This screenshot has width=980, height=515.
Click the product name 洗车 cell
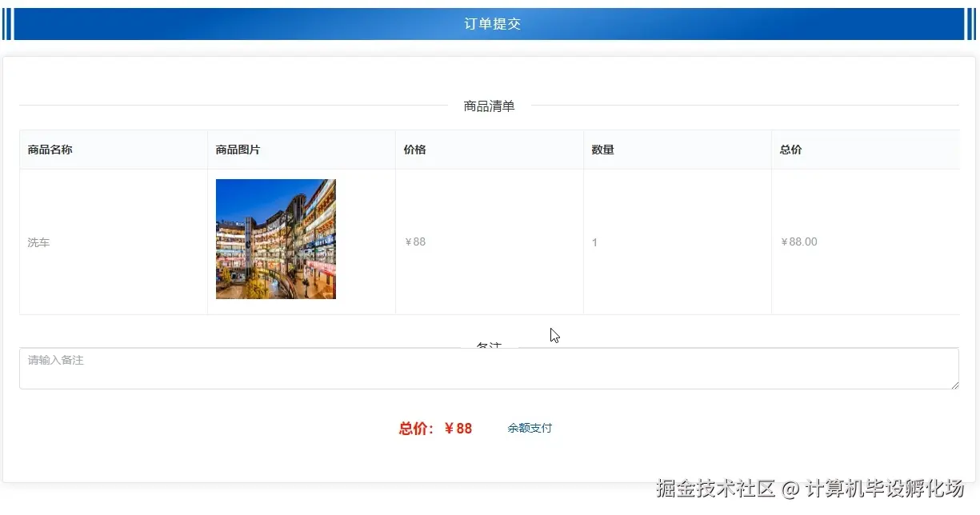click(38, 242)
